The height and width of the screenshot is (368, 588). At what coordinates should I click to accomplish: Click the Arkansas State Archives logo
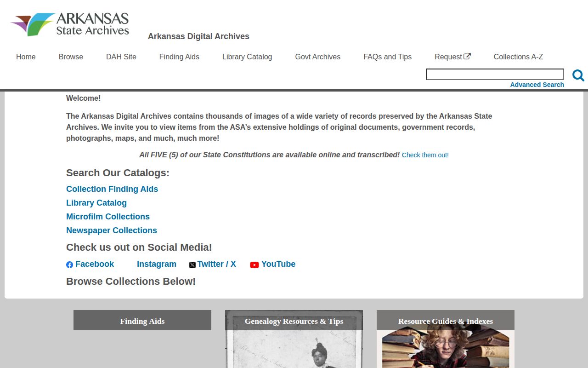coord(70,24)
